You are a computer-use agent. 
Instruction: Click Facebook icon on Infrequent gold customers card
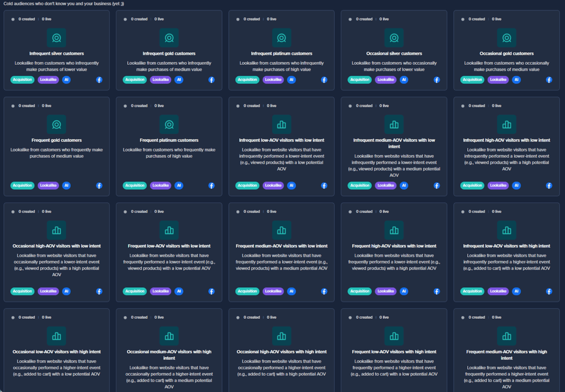coord(211,80)
